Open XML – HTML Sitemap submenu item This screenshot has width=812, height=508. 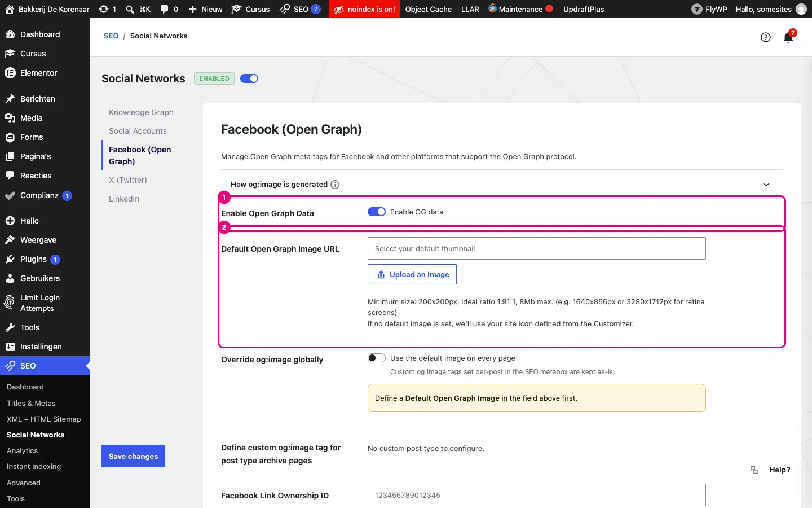pos(43,419)
